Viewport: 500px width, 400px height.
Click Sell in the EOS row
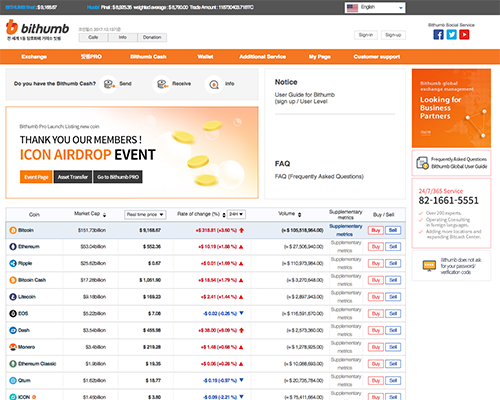pos(393,313)
